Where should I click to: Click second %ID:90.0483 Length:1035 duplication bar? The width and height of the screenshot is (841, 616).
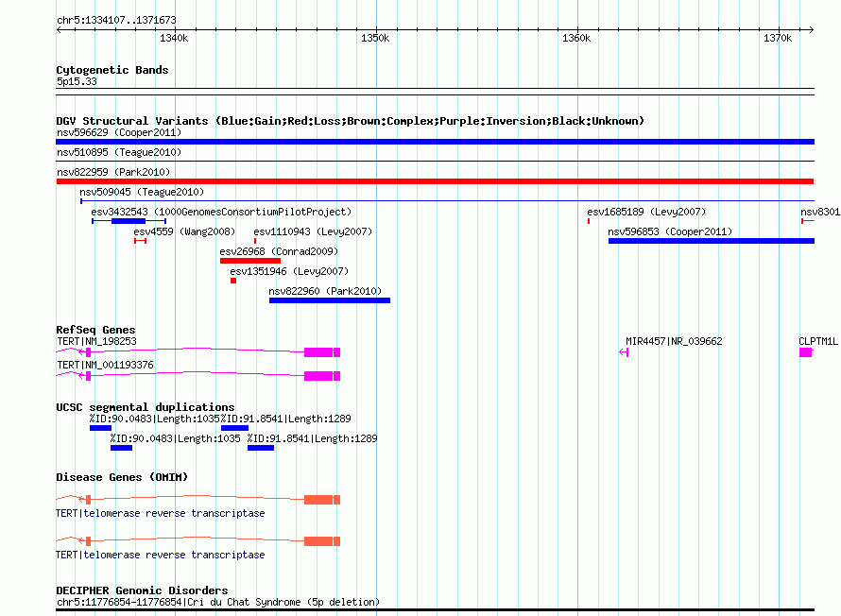click(121, 448)
